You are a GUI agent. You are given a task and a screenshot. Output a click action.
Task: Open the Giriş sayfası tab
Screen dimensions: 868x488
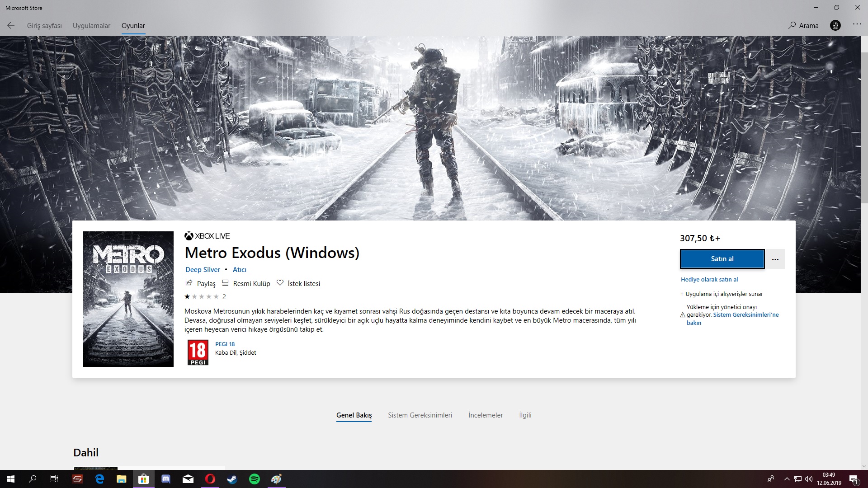pos(44,26)
